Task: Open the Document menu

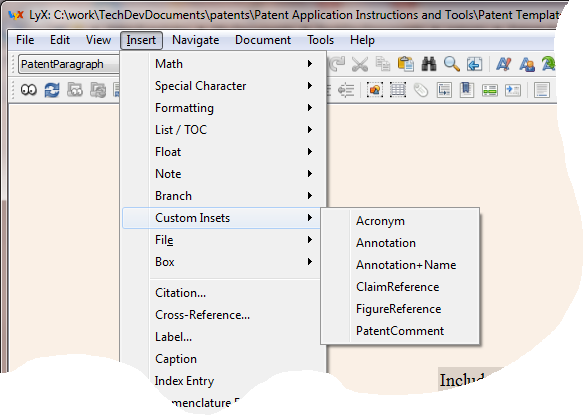Action: [263, 40]
